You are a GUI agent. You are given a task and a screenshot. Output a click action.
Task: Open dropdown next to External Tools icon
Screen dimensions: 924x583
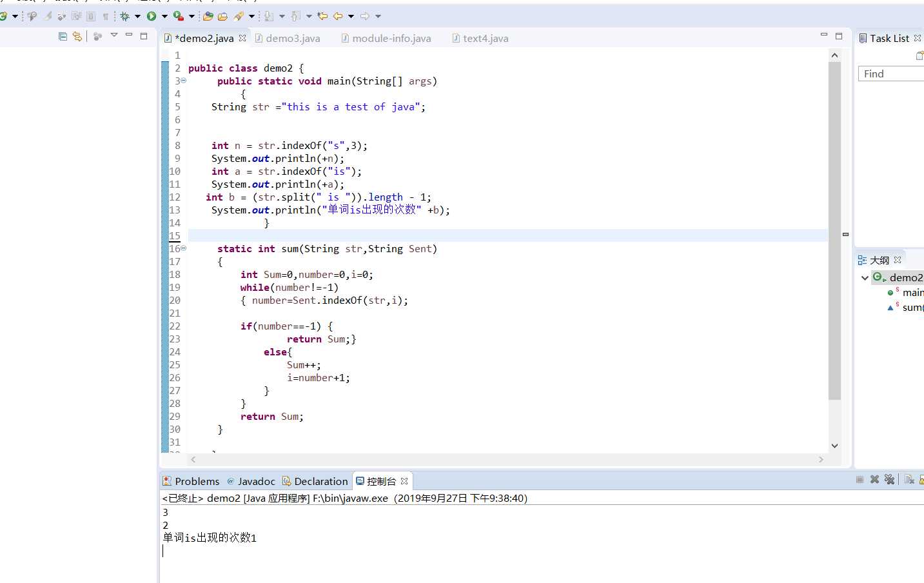[192, 16]
